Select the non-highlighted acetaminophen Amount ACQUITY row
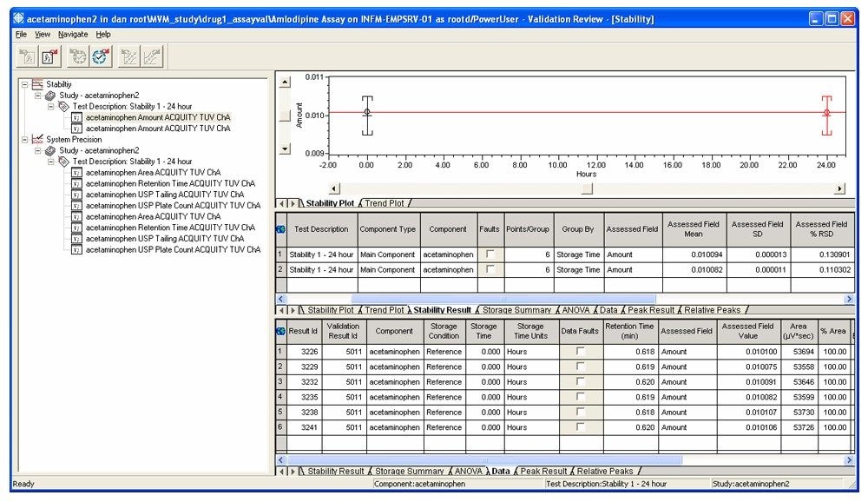The image size is (868, 502). 158,128
